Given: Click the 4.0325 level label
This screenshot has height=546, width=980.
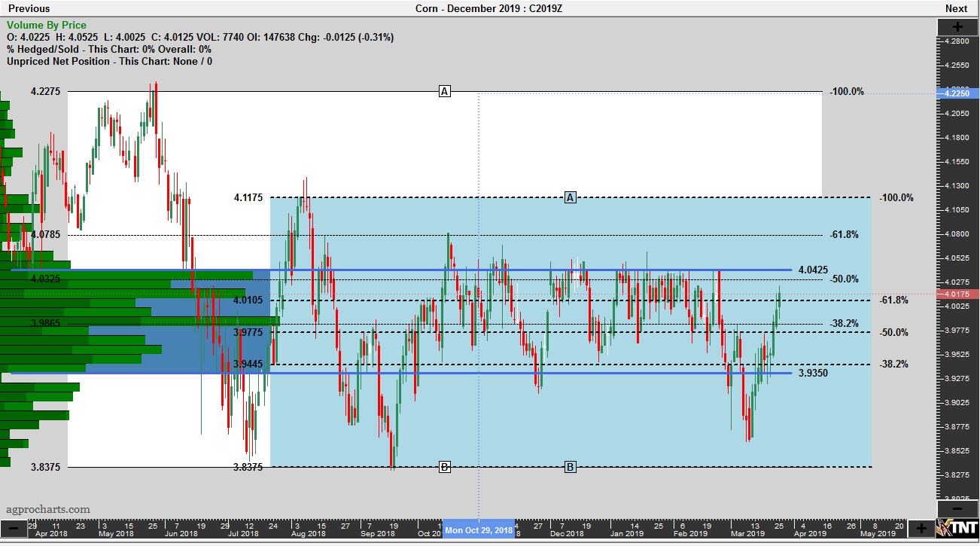Looking at the screenshot, I should pos(45,279).
